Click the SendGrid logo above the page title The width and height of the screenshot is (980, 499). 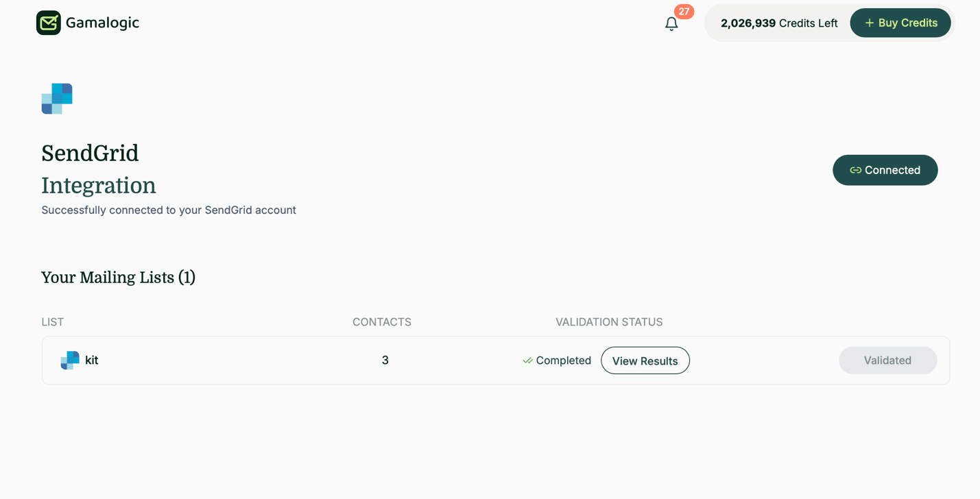pos(57,98)
